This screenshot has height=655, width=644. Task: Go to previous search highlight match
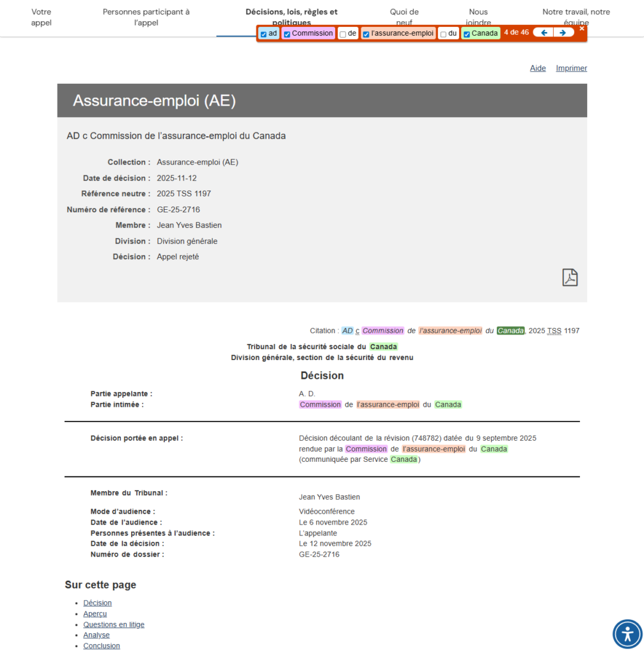tap(544, 33)
